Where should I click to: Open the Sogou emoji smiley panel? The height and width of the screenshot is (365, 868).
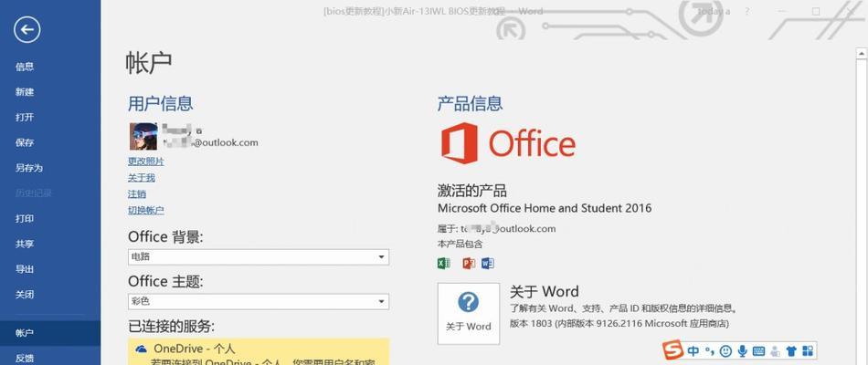pos(725,350)
